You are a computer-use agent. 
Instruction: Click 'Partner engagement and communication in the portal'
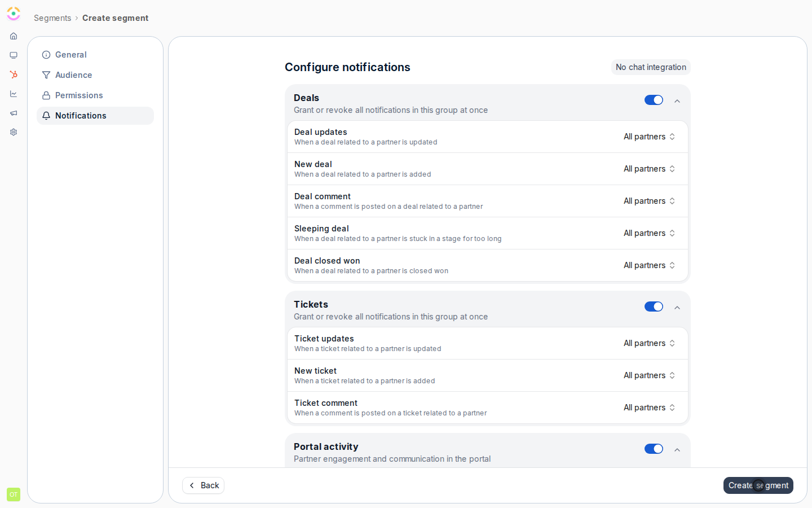[x=392, y=459]
